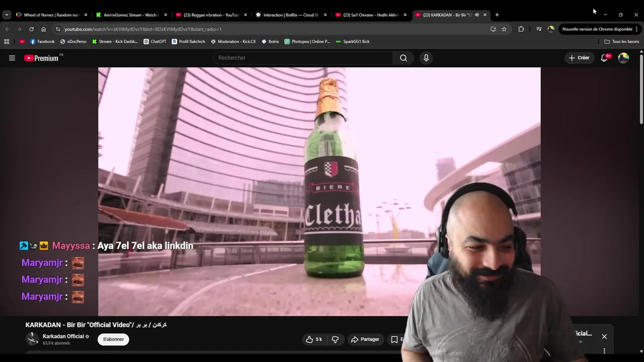The height and width of the screenshot is (362, 644).
Task: Open YouTube notifications bell
Action: (605, 58)
